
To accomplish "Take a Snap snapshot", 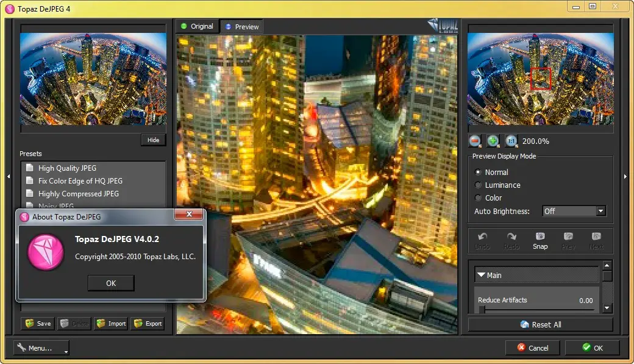I will tap(540, 241).
